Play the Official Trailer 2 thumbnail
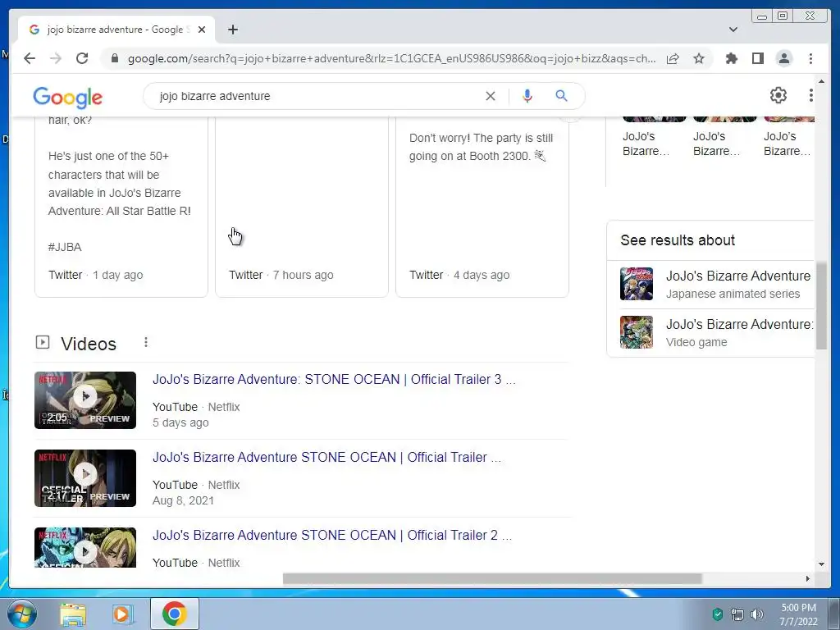Screen dimensions: 840x630 pyautogui.click(x=85, y=547)
